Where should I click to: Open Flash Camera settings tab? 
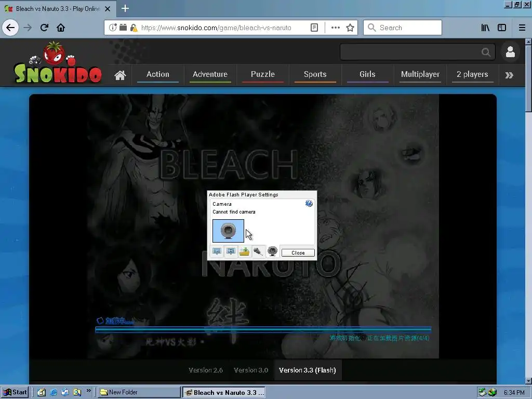tap(272, 251)
